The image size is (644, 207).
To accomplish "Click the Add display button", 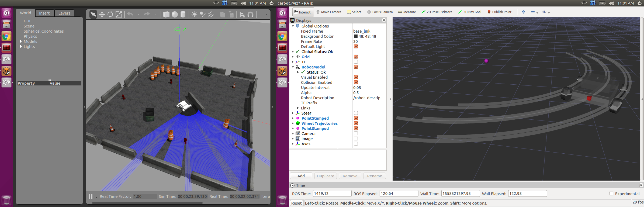I will (x=301, y=176).
